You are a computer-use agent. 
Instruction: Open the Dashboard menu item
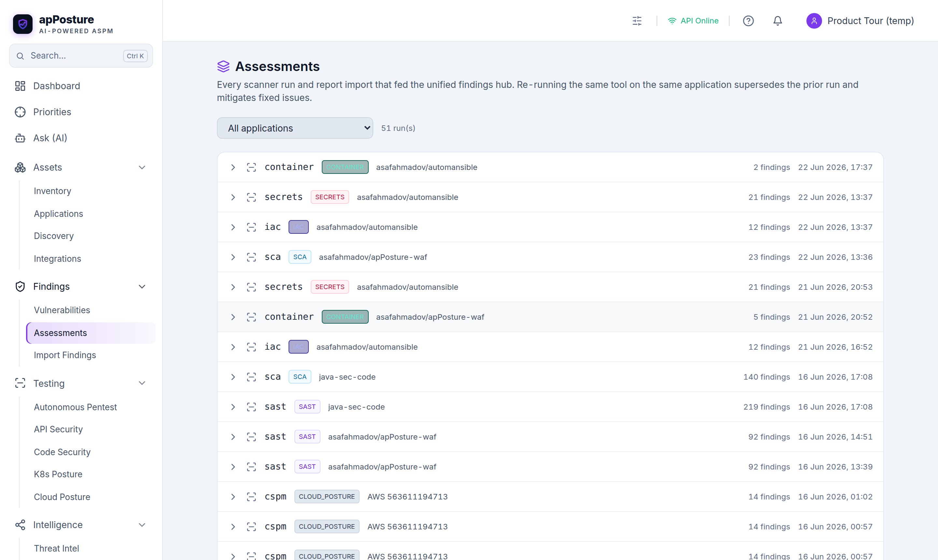pos(57,86)
